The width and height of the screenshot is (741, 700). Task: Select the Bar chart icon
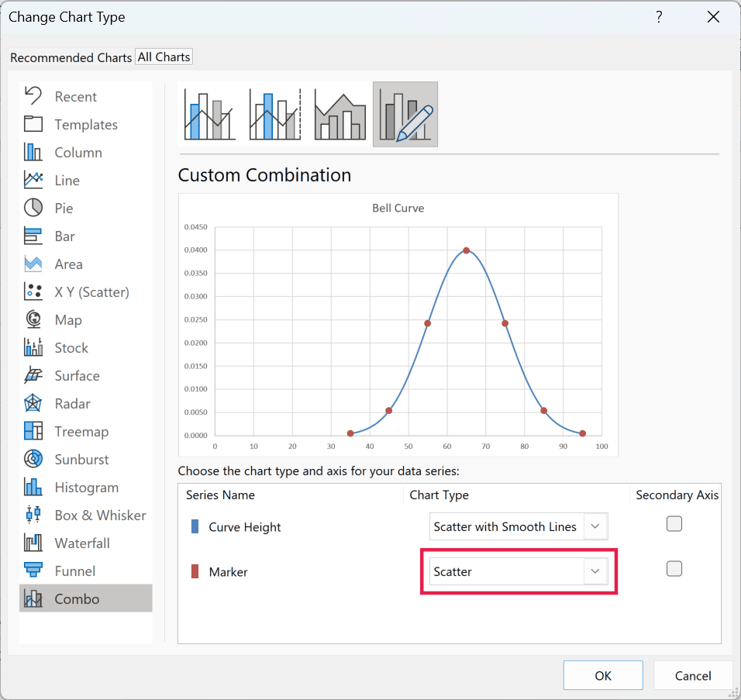tap(33, 236)
